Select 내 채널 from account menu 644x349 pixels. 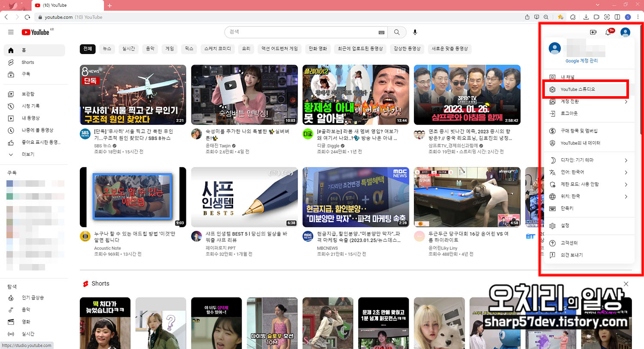(x=589, y=77)
